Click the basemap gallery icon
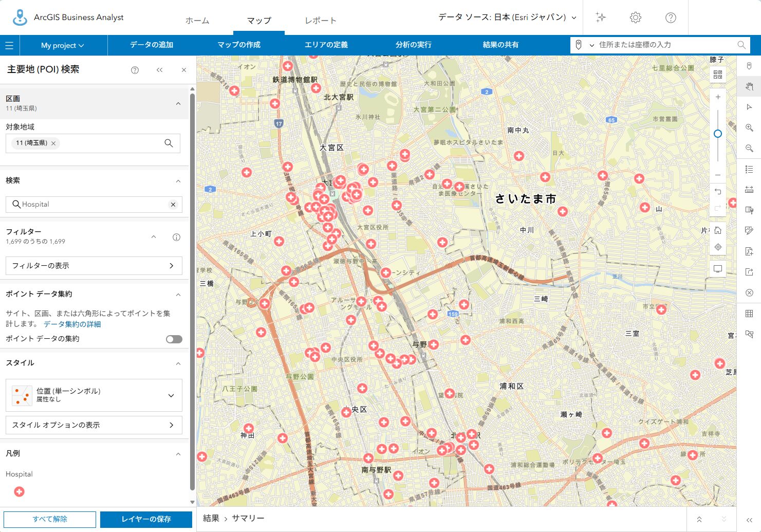The image size is (761, 532). click(x=718, y=75)
